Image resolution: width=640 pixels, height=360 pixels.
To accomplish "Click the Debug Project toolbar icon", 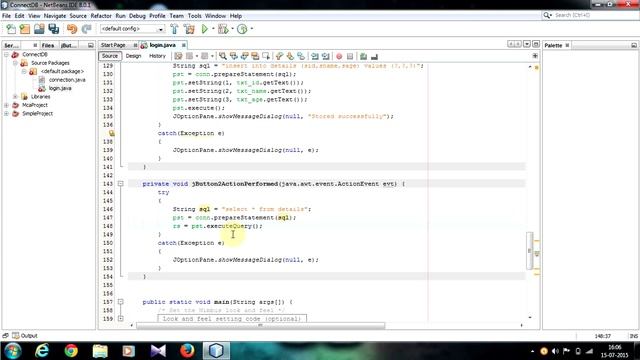I will (x=223, y=29).
